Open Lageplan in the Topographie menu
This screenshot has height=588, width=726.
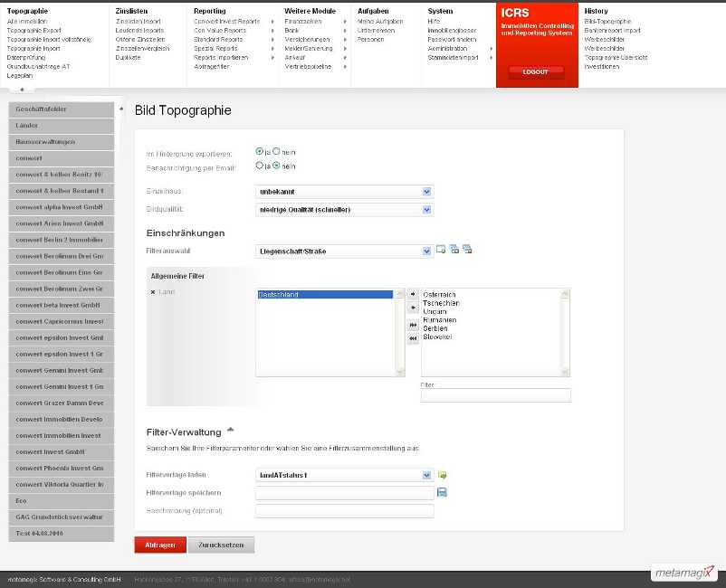click(19, 75)
